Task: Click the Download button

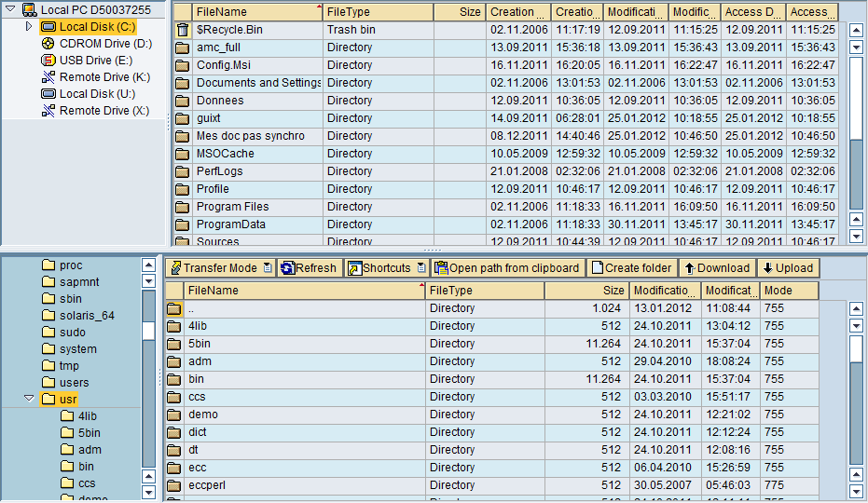Action: [x=717, y=268]
